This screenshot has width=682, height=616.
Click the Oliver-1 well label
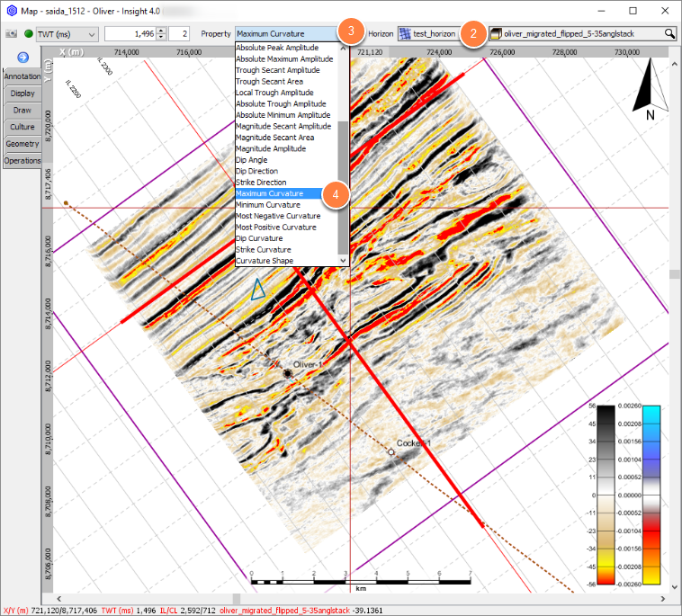pyautogui.click(x=307, y=364)
